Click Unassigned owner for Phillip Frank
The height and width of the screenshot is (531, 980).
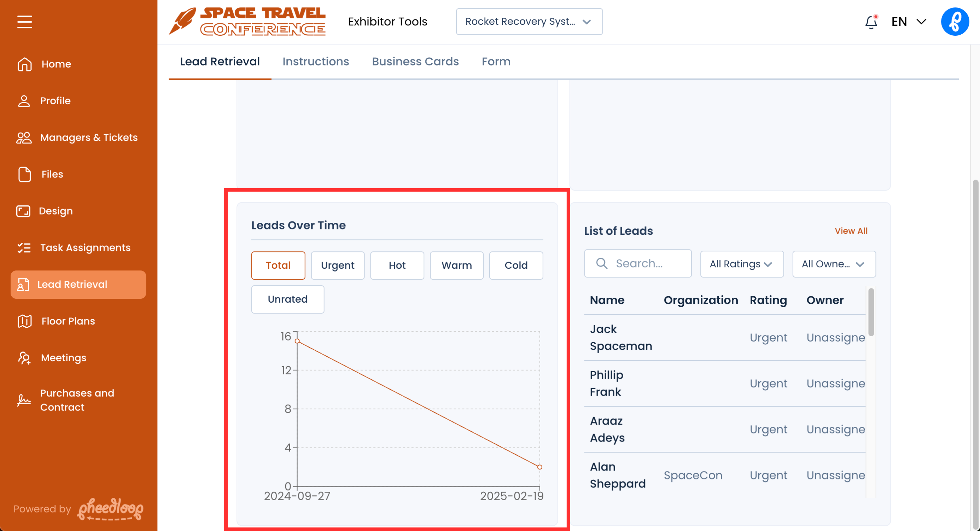(x=835, y=384)
